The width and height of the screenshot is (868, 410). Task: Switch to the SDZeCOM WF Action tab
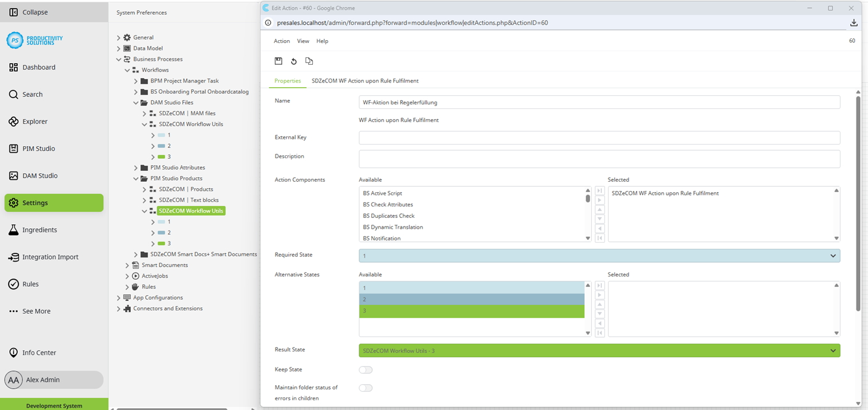click(x=364, y=81)
